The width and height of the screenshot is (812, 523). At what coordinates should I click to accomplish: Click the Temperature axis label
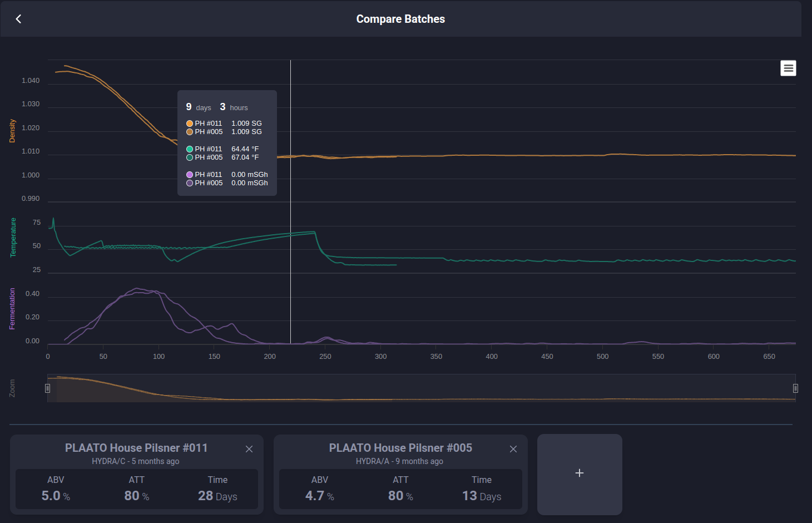pos(13,238)
